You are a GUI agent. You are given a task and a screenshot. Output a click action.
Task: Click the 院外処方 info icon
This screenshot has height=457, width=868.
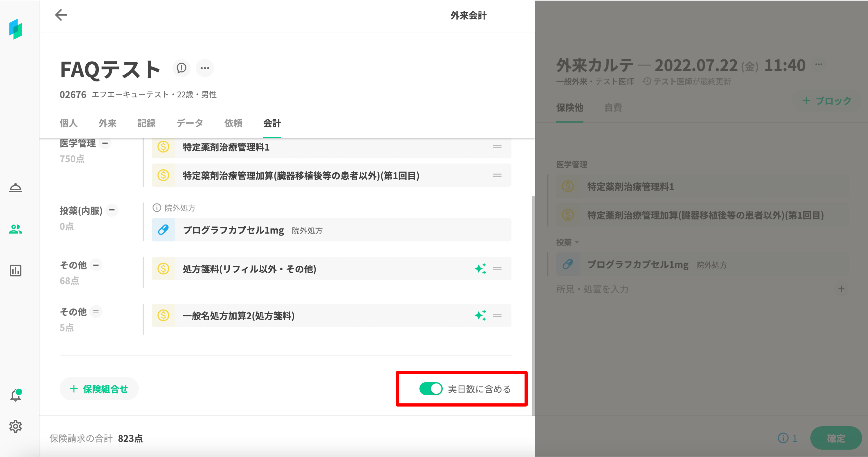point(157,208)
